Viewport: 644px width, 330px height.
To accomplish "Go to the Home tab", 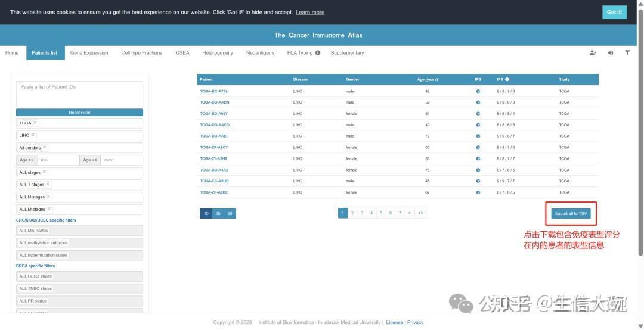I will (x=12, y=52).
